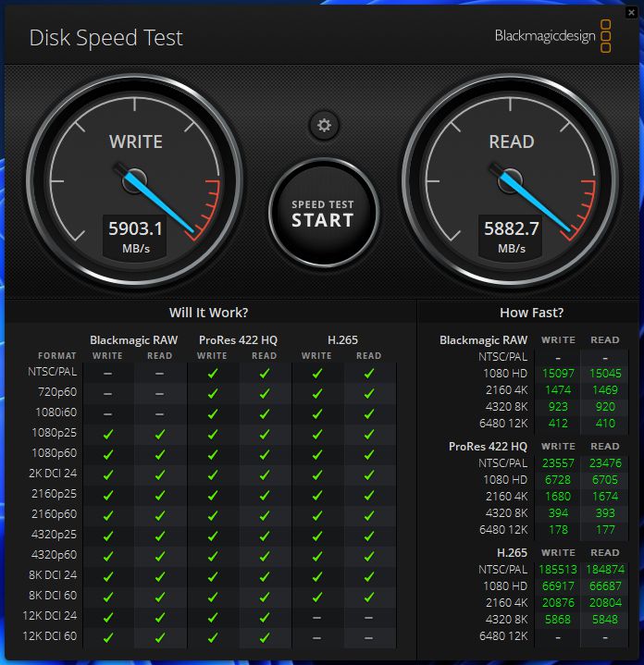The height and width of the screenshot is (665, 644).
Task: Click Blackmagic RAW read checkmark for 8K DCI 24
Action: [x=160, y=577]
